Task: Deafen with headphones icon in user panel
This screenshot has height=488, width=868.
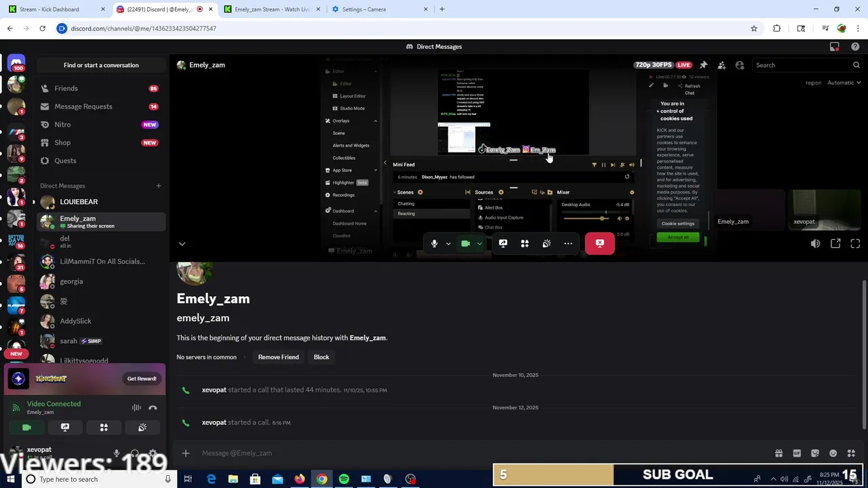Action: (x=135, y=453)
